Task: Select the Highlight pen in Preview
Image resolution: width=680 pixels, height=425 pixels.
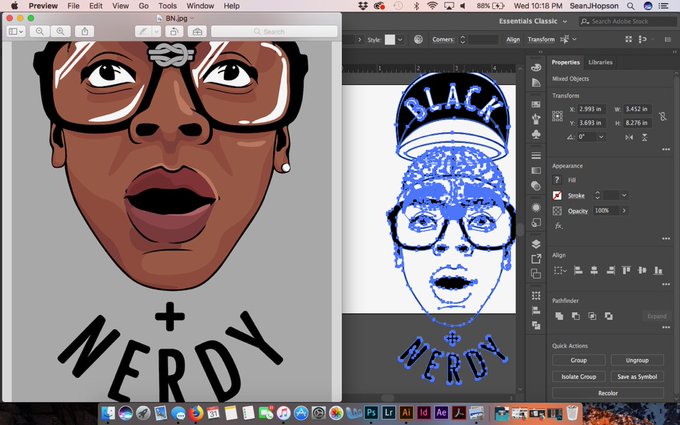Action: tap(143, 31)
